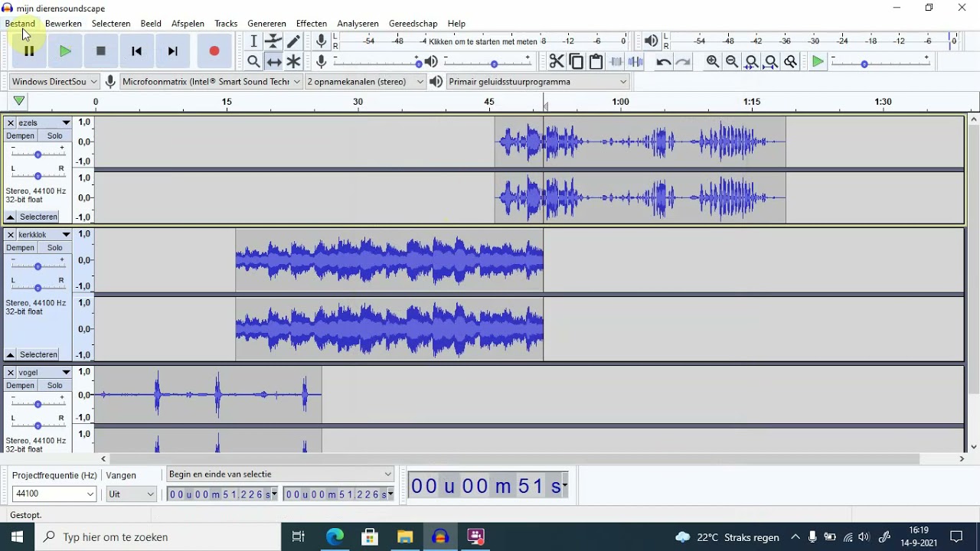This screenshot has height=551, width=980.
Task: Click the Trim audio icon
Action: coord(616,61)
